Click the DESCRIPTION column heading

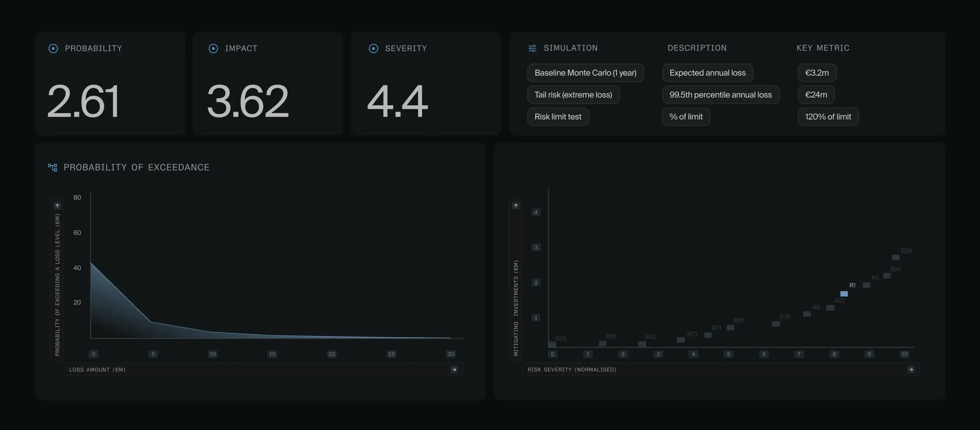[x=697, y=48]
